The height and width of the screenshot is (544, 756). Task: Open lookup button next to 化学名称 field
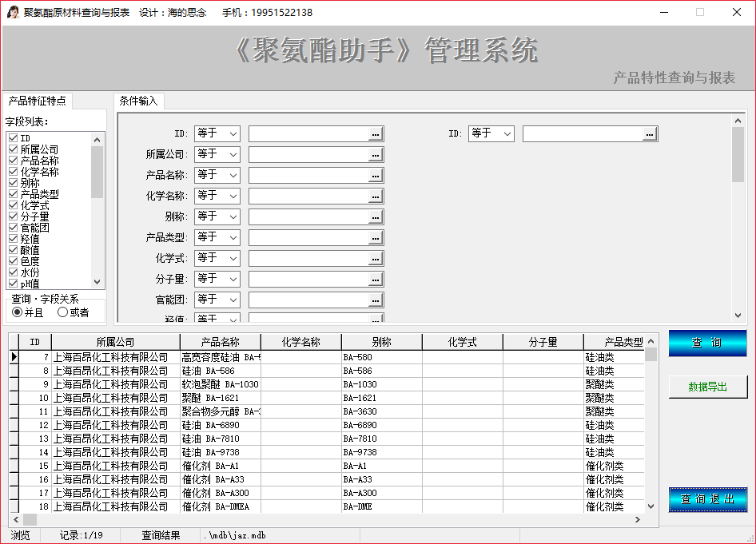coord(376,197)
